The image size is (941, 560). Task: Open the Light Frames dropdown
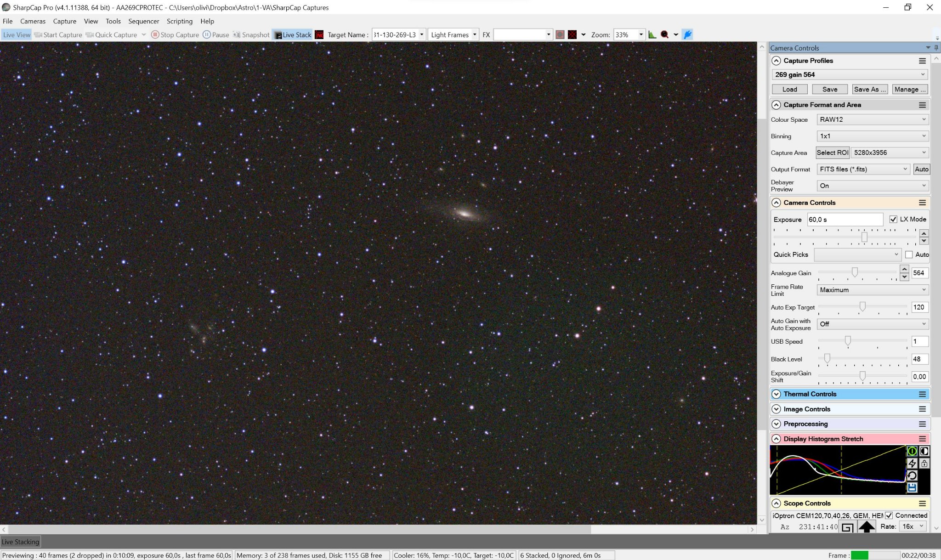pos(453,35)
